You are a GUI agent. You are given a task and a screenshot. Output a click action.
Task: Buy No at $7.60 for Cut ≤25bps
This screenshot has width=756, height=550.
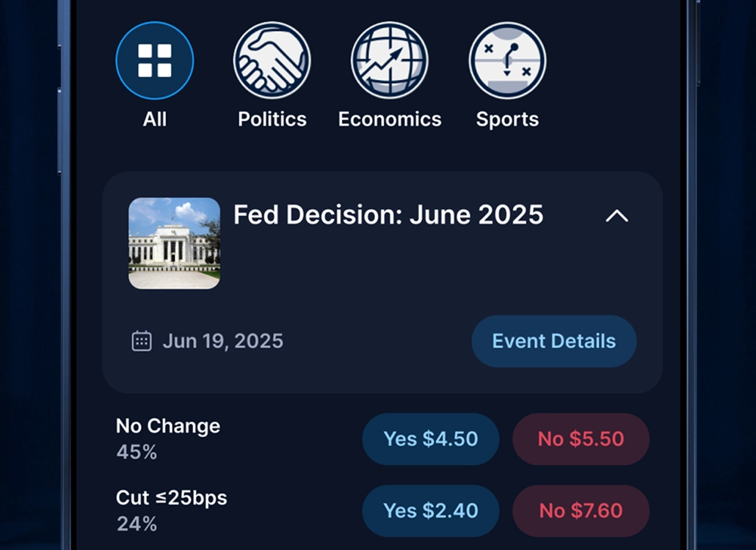581,510
